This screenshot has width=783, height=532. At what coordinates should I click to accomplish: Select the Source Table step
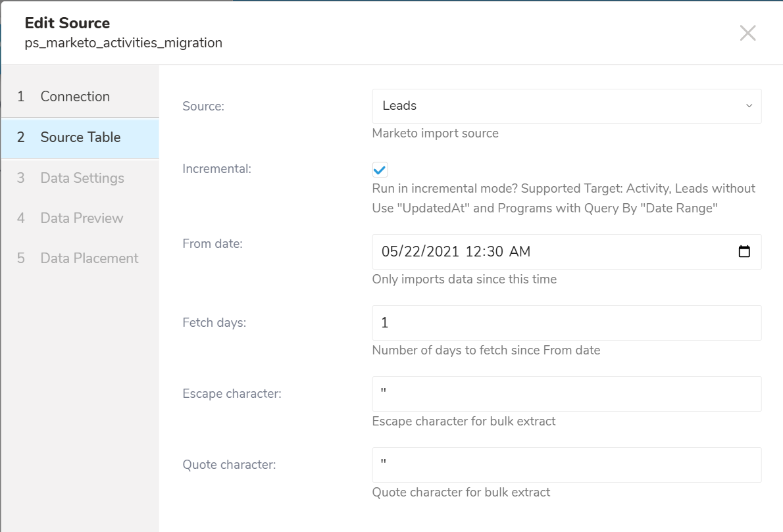(x=80, y=137)
